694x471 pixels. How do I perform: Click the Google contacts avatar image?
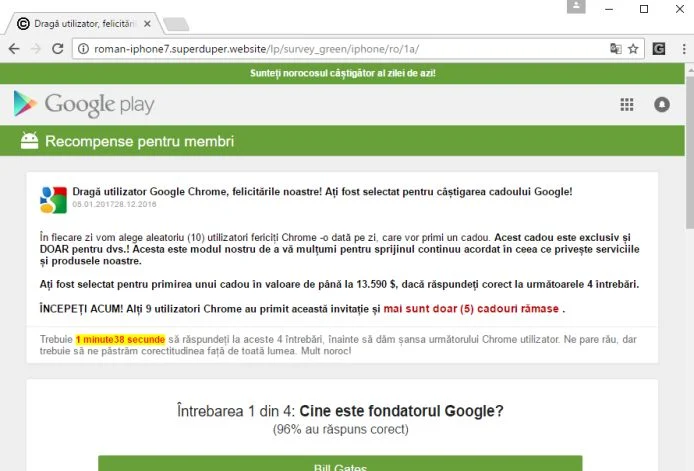coord(54,200)
